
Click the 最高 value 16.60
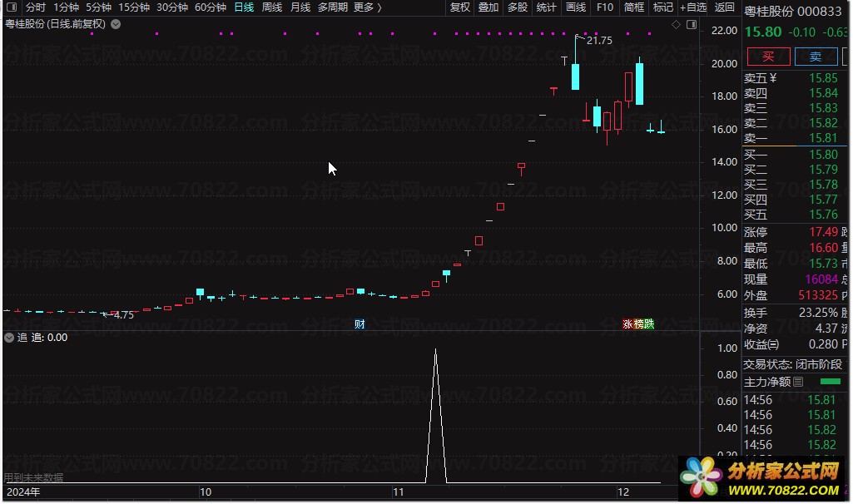tap(823, 248)
